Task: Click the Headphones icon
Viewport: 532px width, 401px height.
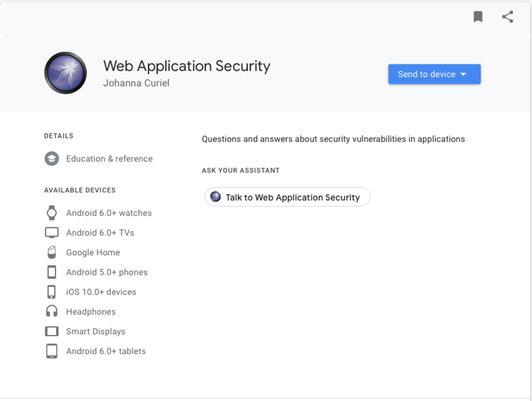Action: click(51, 311)
